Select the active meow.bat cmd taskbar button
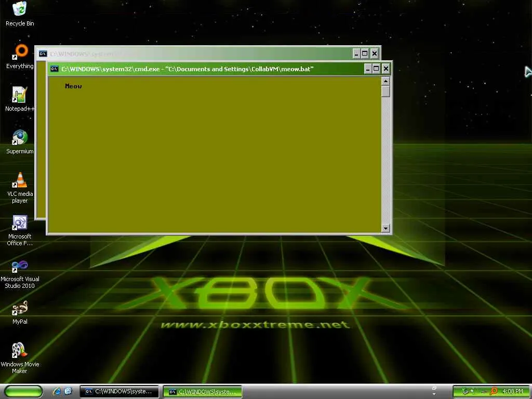The width and height of the screenshot is (532, 399). tap(203, 392)
